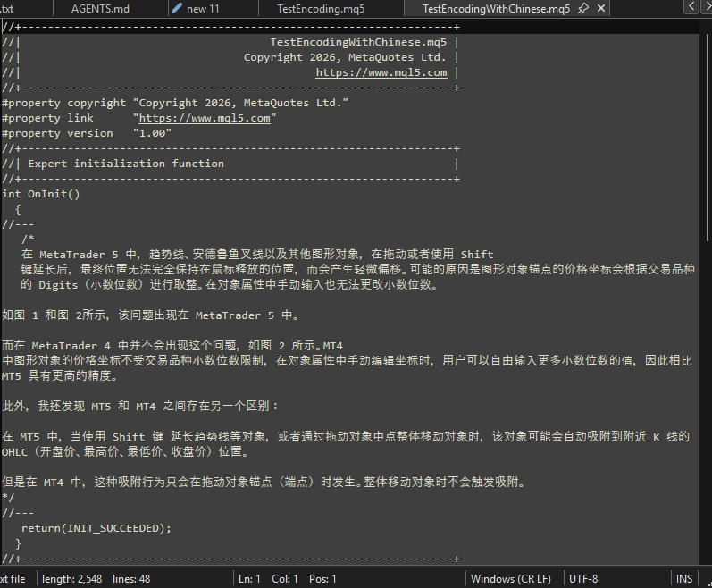Open the https://www.mql5.com link in header comment
Screen dimensions: 712x588
(381, 72)
